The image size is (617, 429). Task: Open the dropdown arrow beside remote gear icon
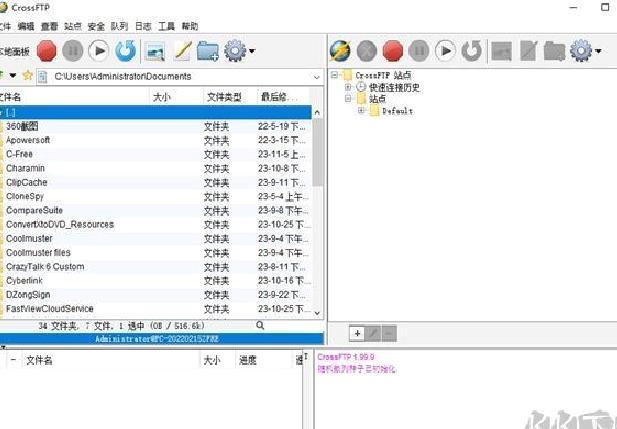[x=598, y=51]
